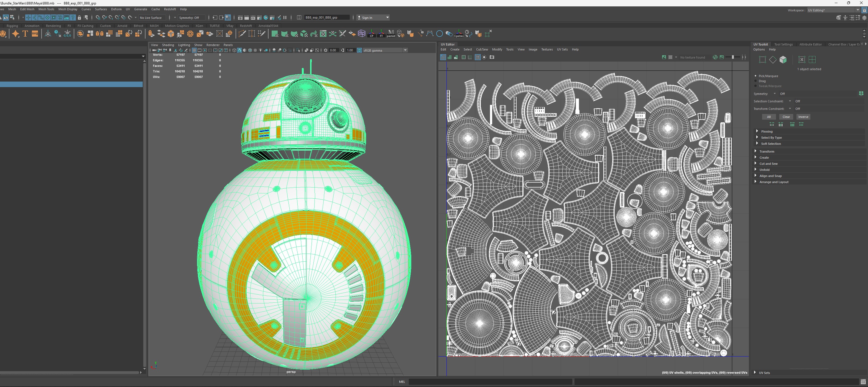Switch to the Attribute Editor tab
The image size is (868, 387).
point(810,44)
